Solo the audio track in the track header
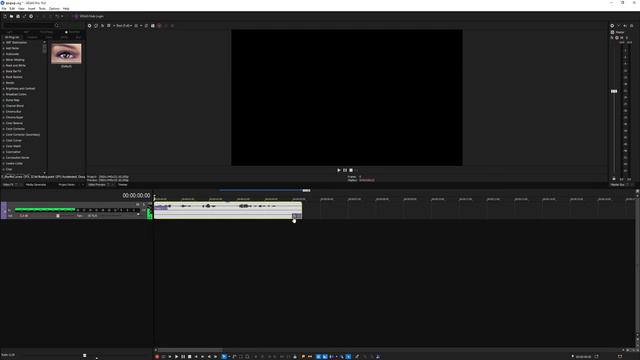640x360 pixels. [x=144, y=204]
